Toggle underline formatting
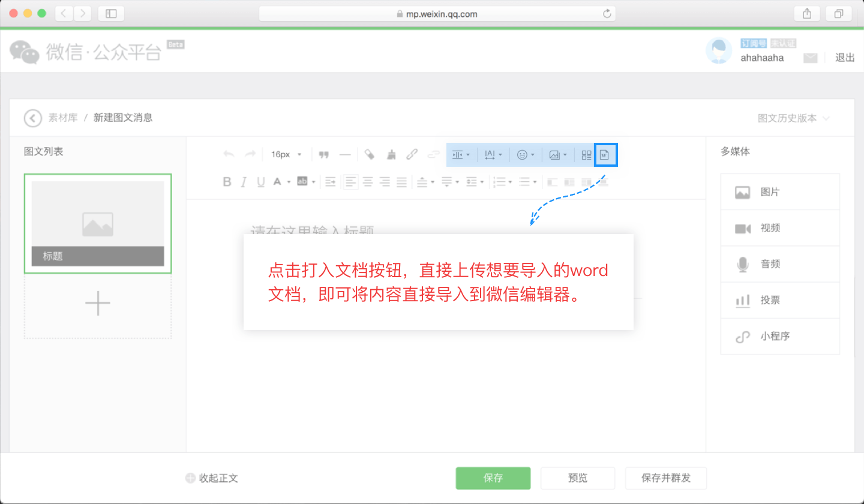 point(260,182)
